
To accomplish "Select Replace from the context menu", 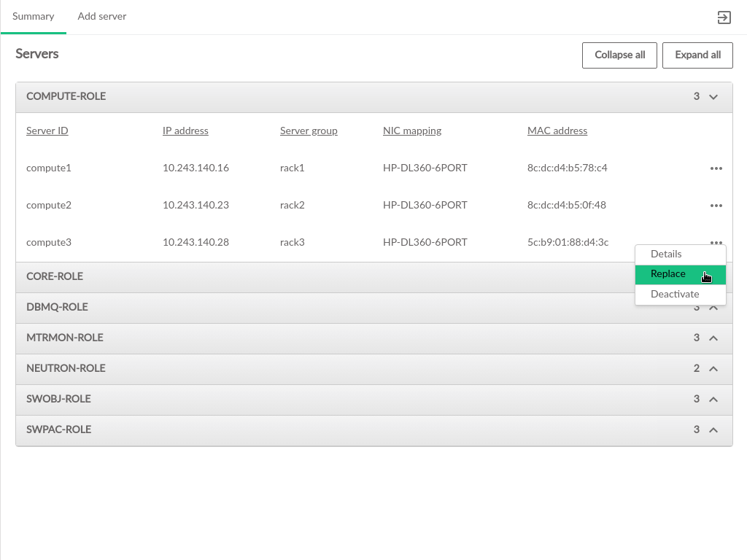I will pos(668,274).
